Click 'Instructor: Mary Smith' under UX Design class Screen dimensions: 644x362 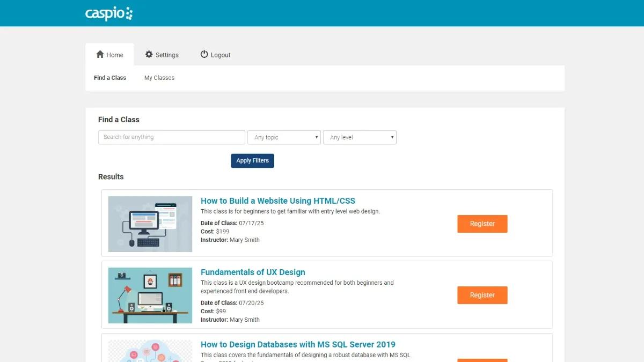tap(230, 320)
